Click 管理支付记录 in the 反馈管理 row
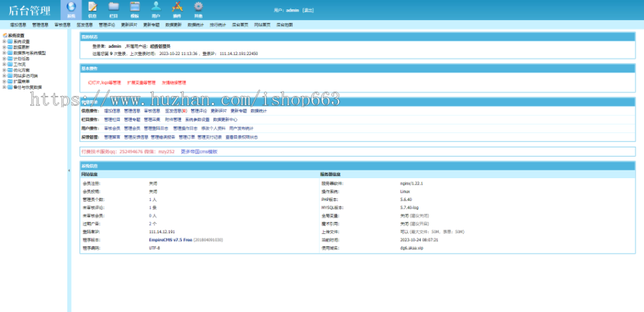The width and height of the screenshot is (644, 312). pos(210,137)
